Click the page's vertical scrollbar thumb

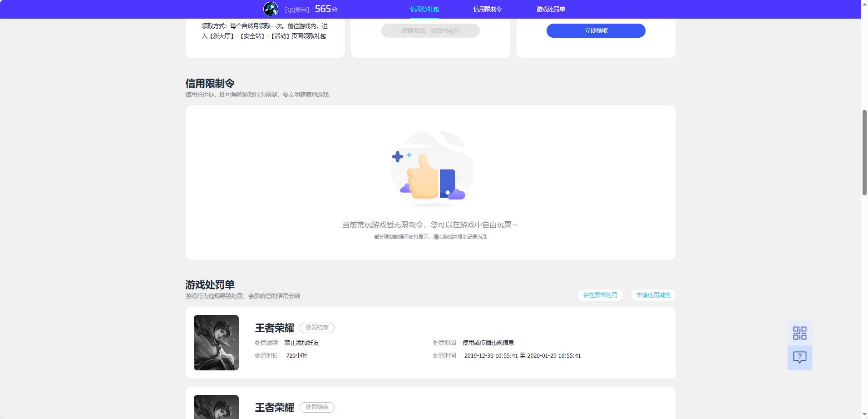tap(864, 153)
